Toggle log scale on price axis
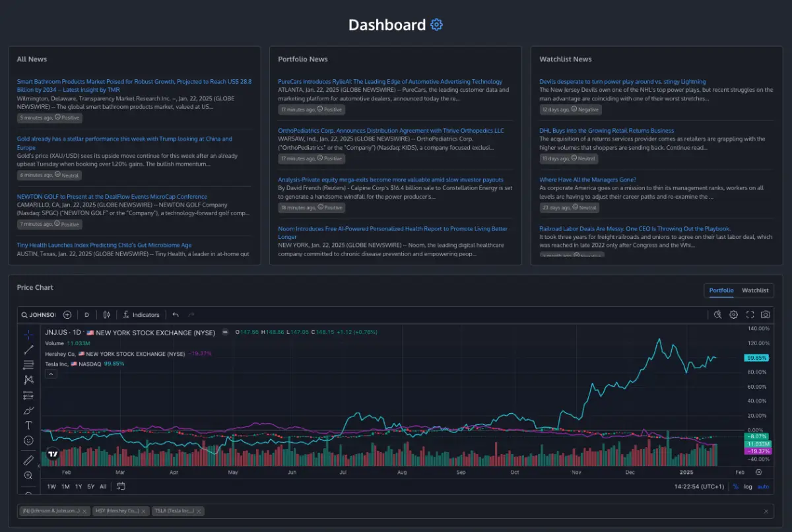The width and height of the screenshot is (792, 532). [x=748, y=486]
